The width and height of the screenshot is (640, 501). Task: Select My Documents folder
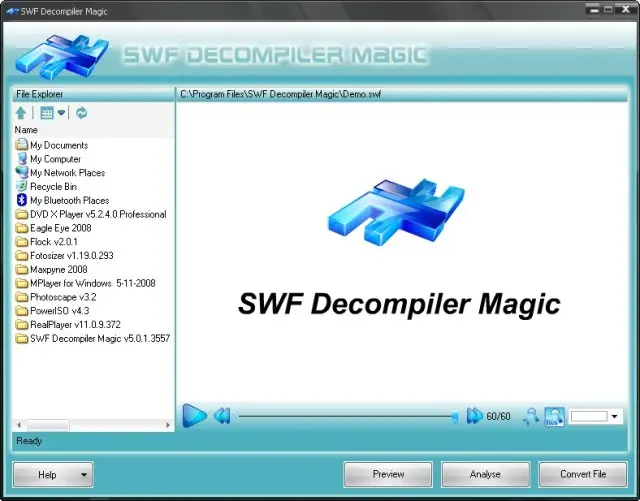tap(51, 145)
